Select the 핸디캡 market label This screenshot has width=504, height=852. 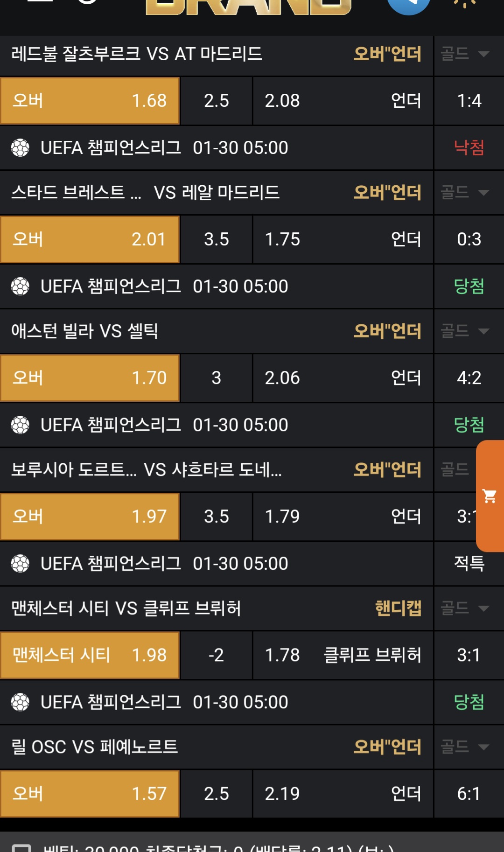click(398, 608)
